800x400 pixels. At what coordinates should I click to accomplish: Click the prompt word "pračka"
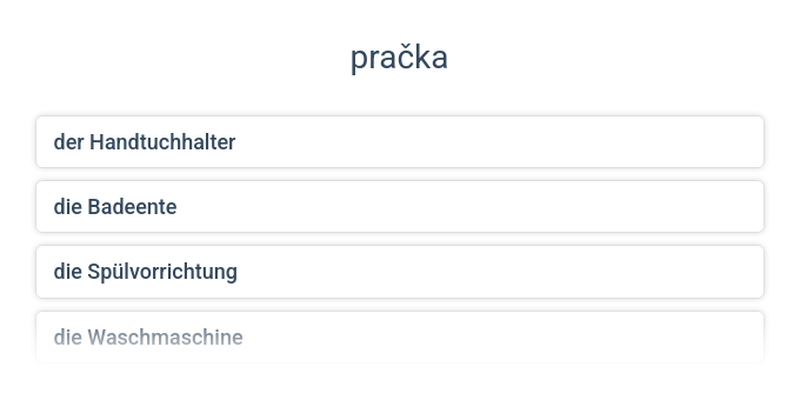[399, 58]
